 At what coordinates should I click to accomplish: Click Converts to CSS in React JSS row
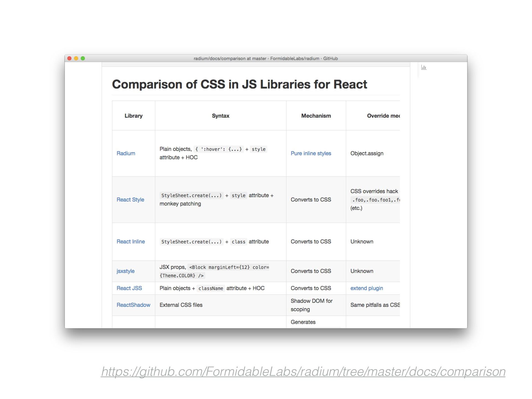click(x=311, y=288)
